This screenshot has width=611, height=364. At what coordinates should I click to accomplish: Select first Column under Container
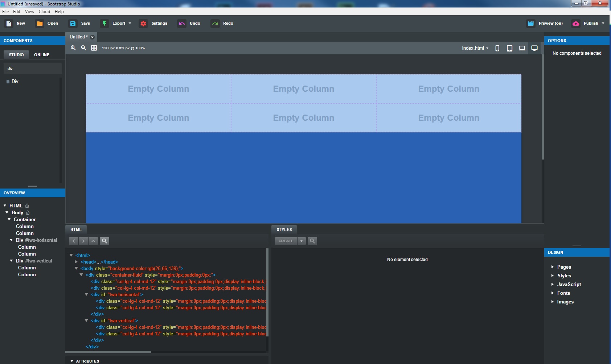[x=25, y=226]
